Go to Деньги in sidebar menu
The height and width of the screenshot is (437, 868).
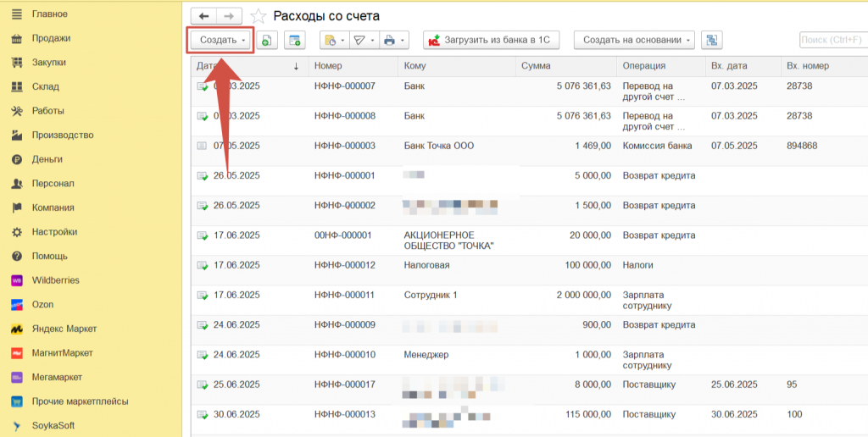(x=47, y=159)
